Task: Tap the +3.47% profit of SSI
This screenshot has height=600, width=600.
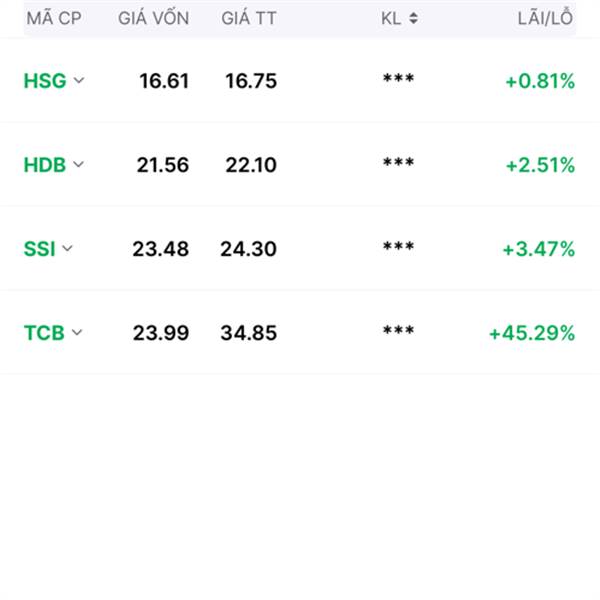Action: click(x=538, y=249)
